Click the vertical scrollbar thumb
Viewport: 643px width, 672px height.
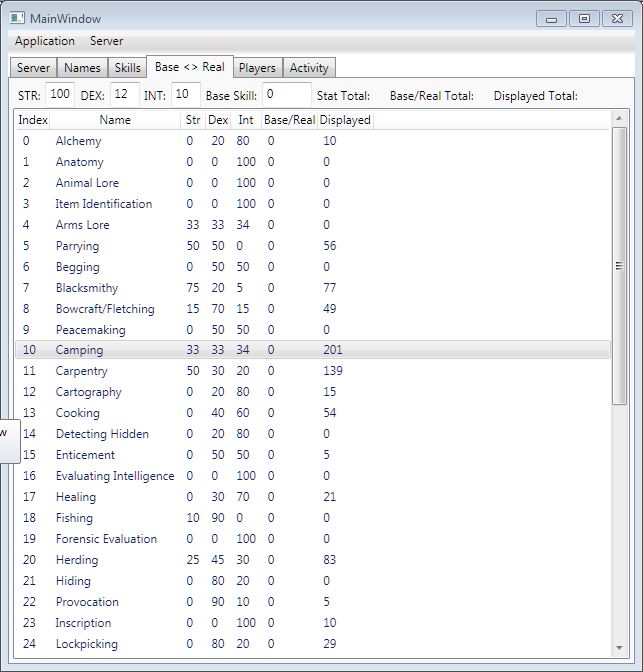[620, 266]
